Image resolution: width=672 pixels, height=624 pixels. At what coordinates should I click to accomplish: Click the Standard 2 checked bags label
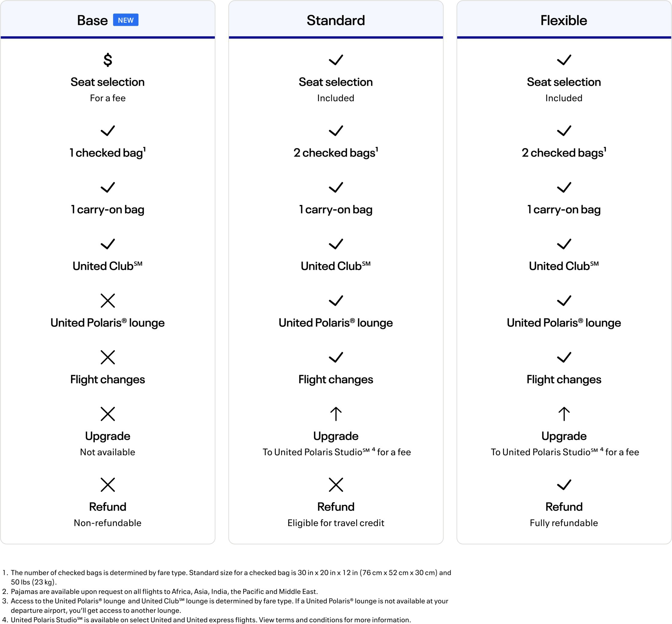tap(336, 153)
